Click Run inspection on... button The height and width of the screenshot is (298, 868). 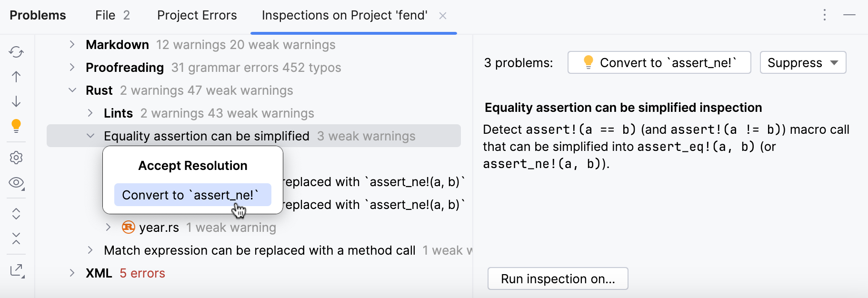[x=558, y=278]
